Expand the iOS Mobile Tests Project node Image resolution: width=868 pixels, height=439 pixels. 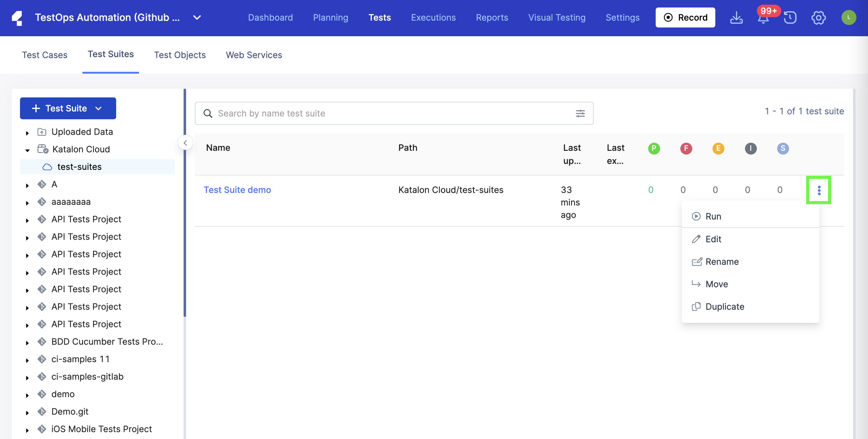tap(27, 430)
